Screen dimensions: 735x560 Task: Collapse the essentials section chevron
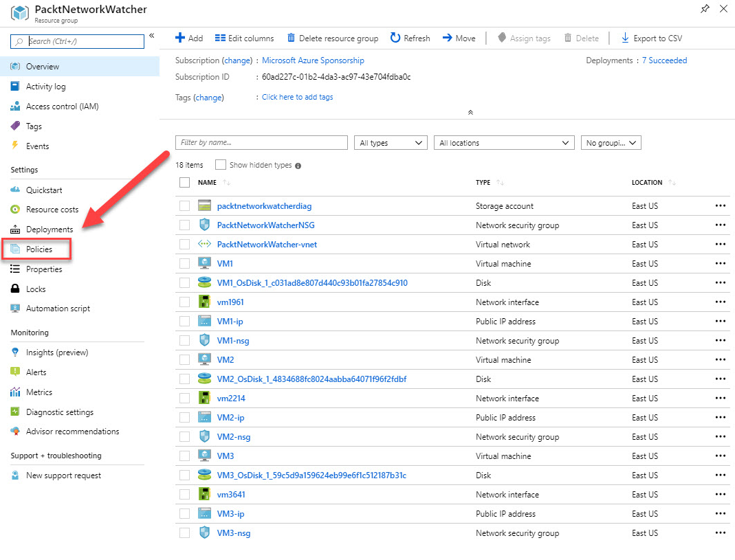pyautogui.click(x=470, y=113)
